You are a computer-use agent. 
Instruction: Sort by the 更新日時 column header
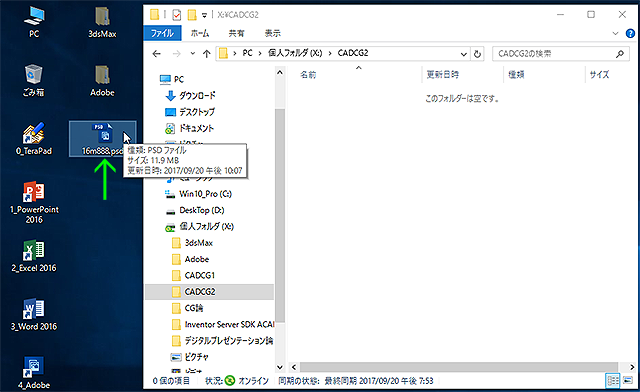click(442, 75)
